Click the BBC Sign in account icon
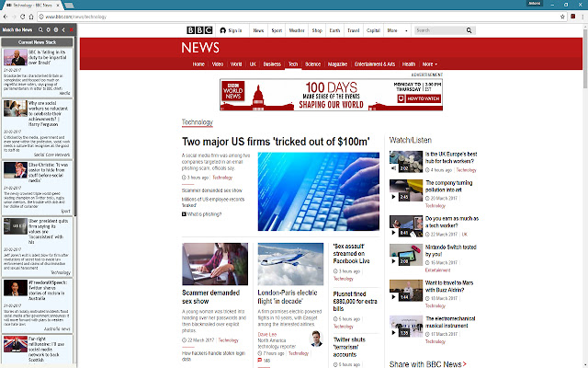Viewport: 588px width, 368px height. 222,30
